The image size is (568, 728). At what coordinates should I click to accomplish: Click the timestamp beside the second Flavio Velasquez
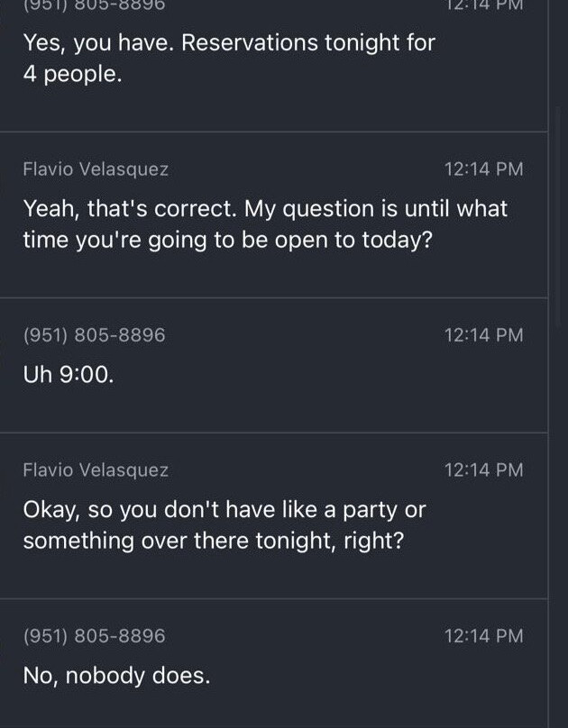(483, 470)
